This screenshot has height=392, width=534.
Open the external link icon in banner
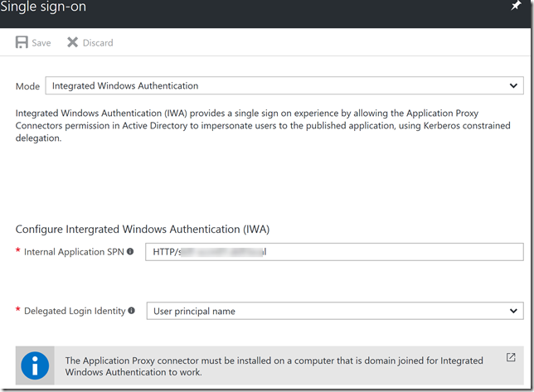510,358
